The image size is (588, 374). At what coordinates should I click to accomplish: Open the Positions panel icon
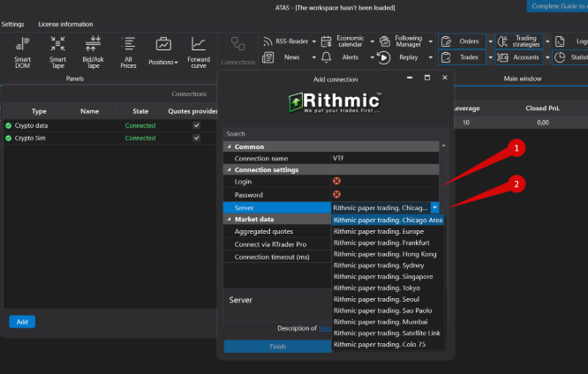click(x=163, y=45)
